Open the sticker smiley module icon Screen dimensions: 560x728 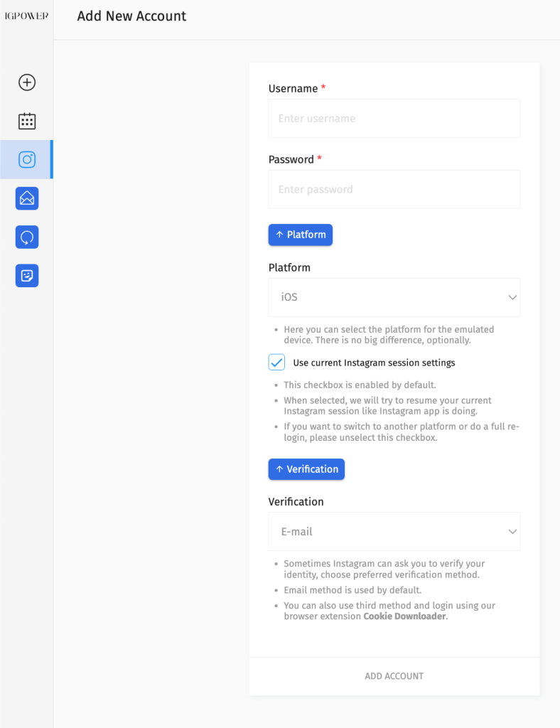(27, 276)
